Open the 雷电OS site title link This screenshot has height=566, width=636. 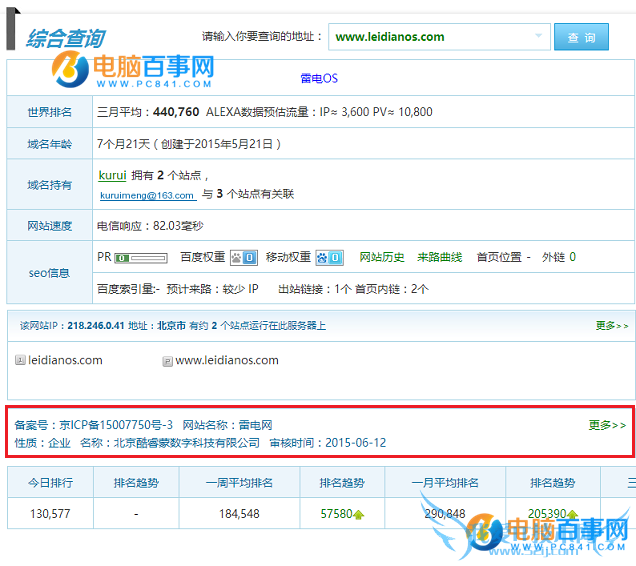pos(319,78)
